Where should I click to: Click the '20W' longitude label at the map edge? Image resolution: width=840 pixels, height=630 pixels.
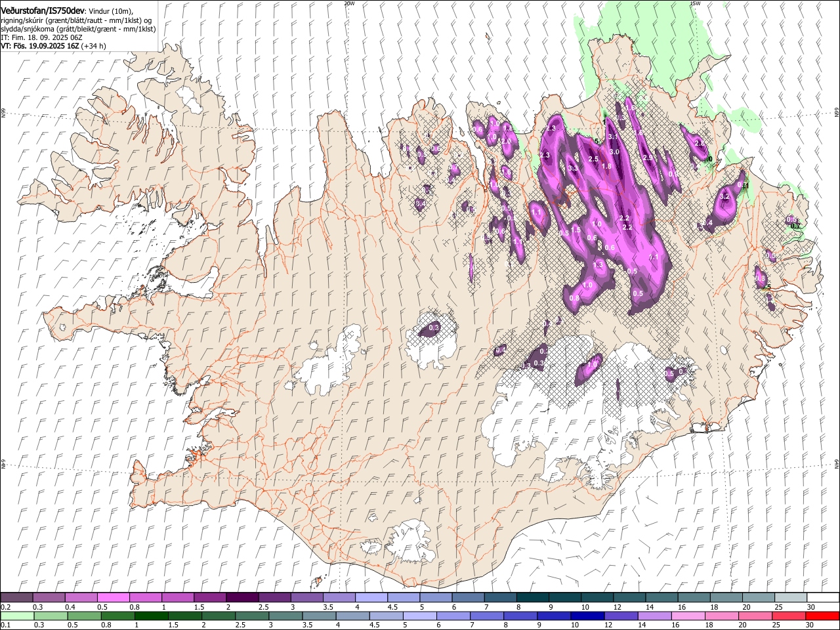click(349, 3)
